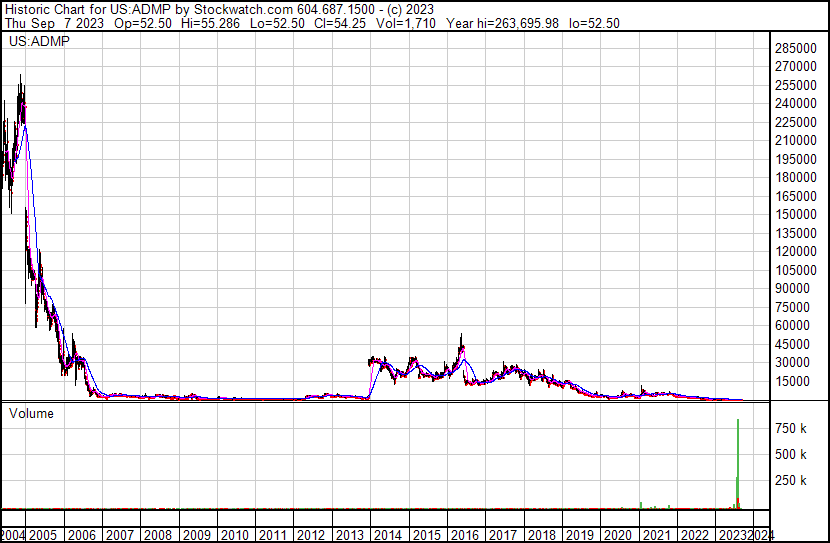Click the US:ADMP ticker label
The width and height of the screenshot is (830, 543).
[37, 43]
